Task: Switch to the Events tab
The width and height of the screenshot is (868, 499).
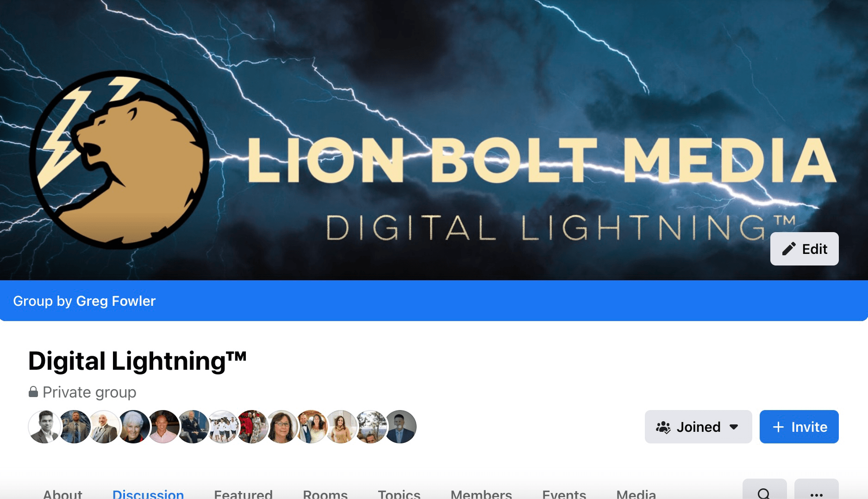Action: (x=564, y=493)
